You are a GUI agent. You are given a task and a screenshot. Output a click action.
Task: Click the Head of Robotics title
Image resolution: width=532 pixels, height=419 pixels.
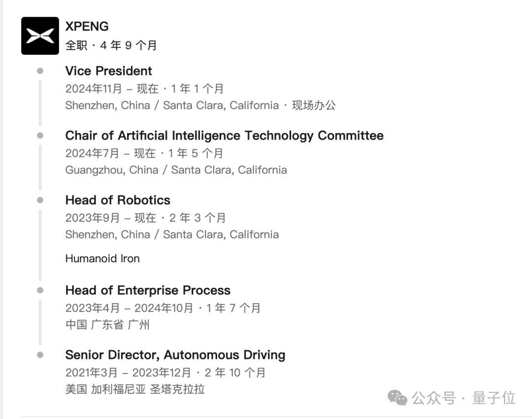pyautogui.click(x=118, y=200)
